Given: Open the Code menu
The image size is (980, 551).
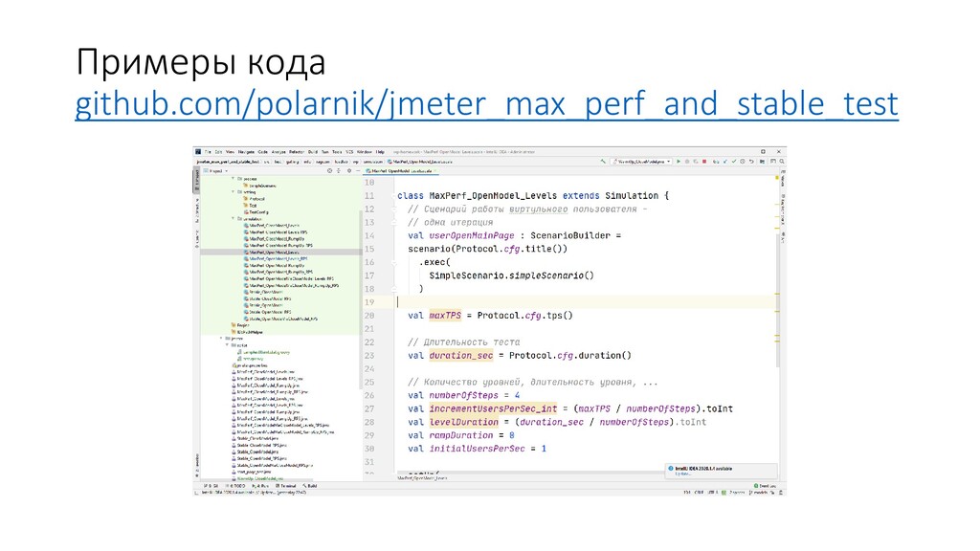Looking at the screenshot, I should pyautogui.click(x=263, y=152).
